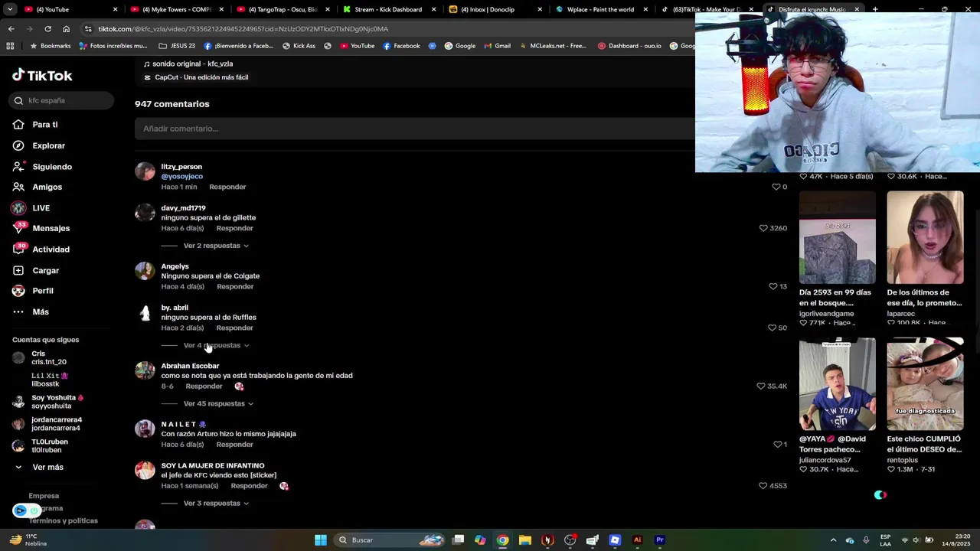Open Perfil from the sidebar
Screen dimensions: 980x551
tap(42, 291)
